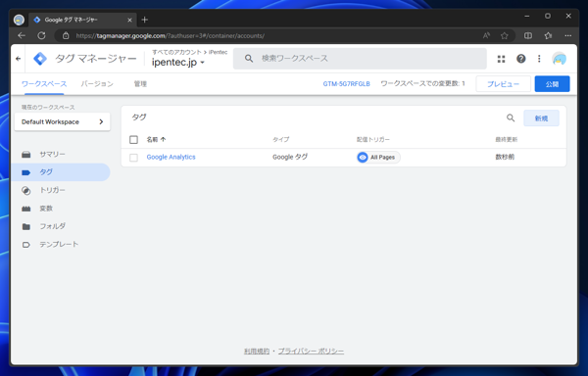
Task: Focus the 検索ワークスペース search field
Action: 360,59
